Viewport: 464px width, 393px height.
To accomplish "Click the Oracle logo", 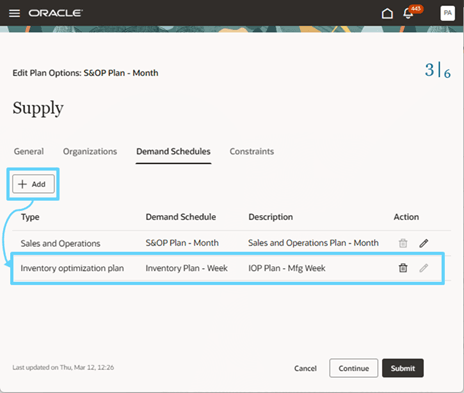I will [x=55, y=13].
